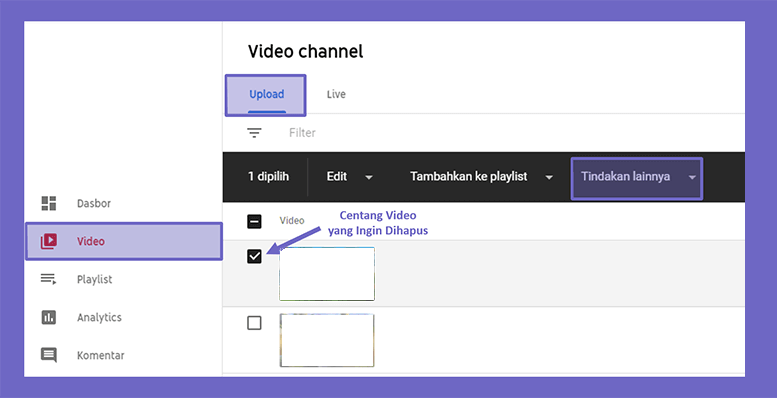This screenshot has width=777, height=398.
Task: Click the Analytics bar chart icon
Action: click(x=49, y=317)
